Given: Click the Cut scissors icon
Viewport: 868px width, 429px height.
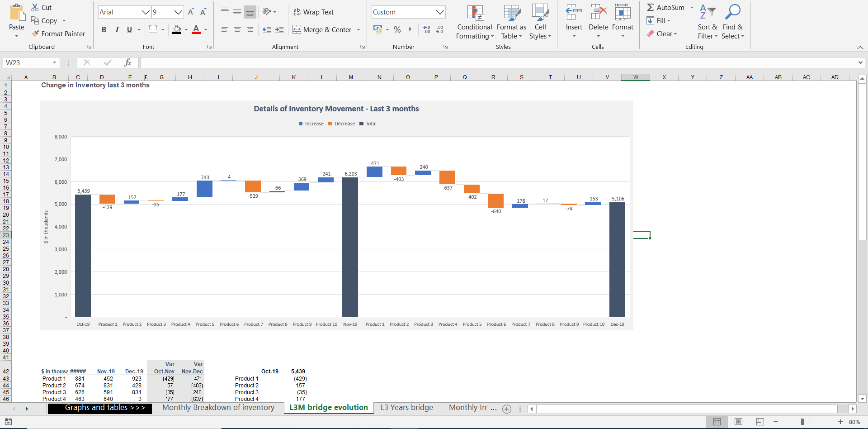Looking at the screenshot, I should click(x=35, y=7).
